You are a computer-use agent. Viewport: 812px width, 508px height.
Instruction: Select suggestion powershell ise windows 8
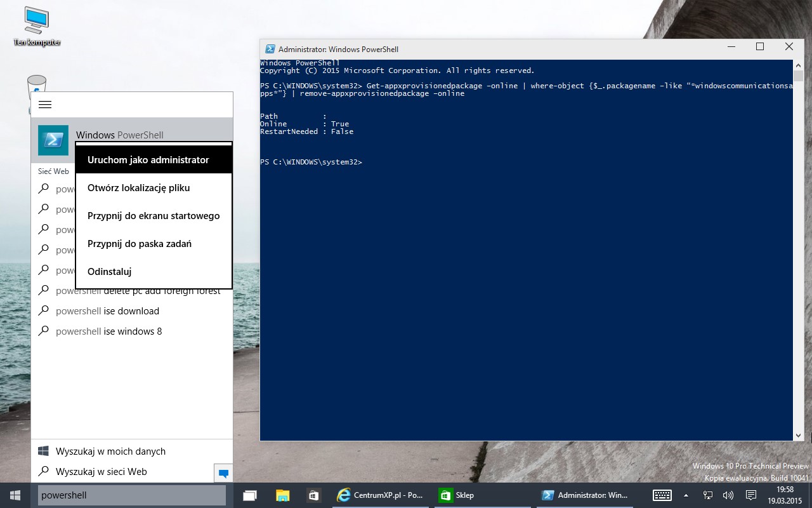[x=132, y=331]
